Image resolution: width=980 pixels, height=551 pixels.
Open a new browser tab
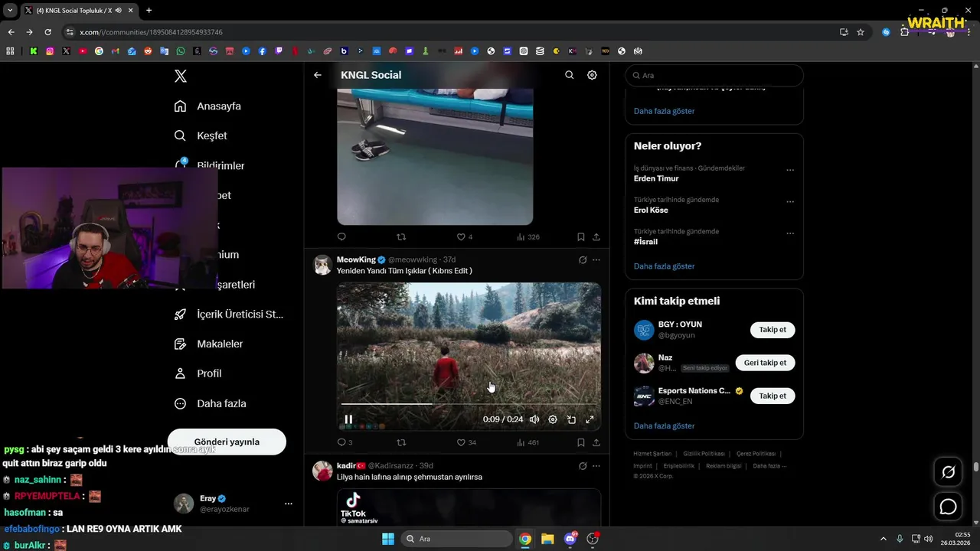click(149, 10)
